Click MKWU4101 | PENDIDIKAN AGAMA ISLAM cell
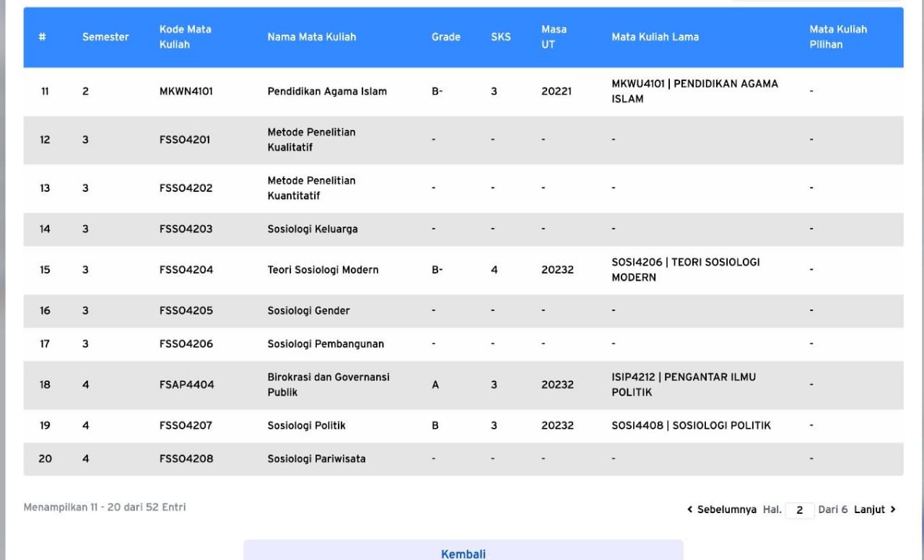The height and width of the screenshot is (560, 924). 695,92
